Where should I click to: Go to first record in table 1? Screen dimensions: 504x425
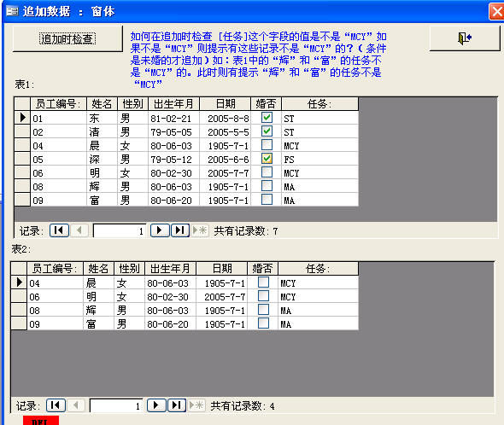pyautogui.click(x=59, y=230)
